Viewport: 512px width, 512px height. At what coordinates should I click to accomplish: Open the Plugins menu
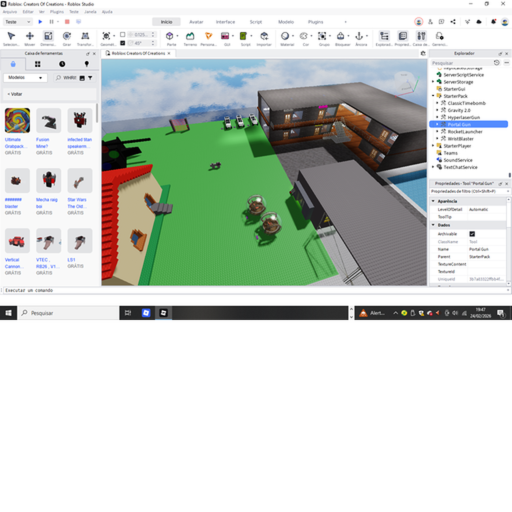57,12
